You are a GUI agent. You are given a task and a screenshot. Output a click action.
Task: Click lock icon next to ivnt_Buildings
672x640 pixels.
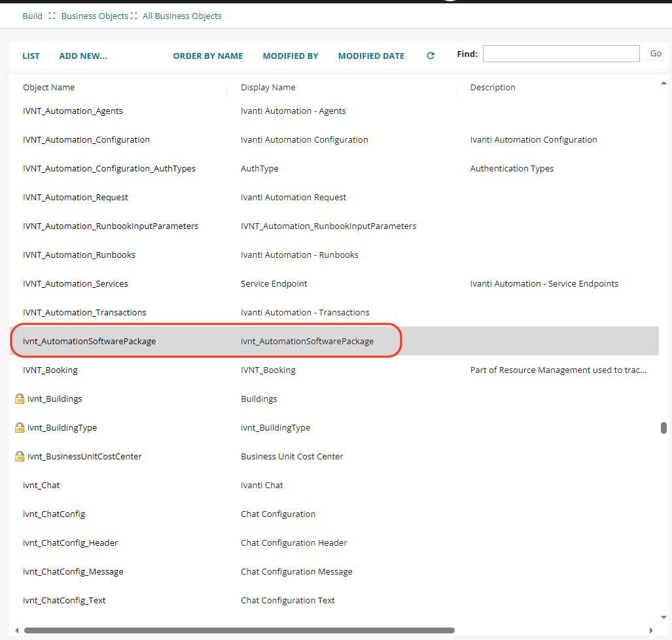(x=19, y=399)
